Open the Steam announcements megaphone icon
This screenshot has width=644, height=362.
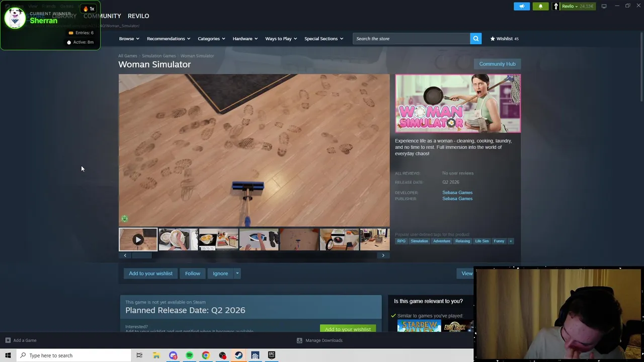coord(522,6)
